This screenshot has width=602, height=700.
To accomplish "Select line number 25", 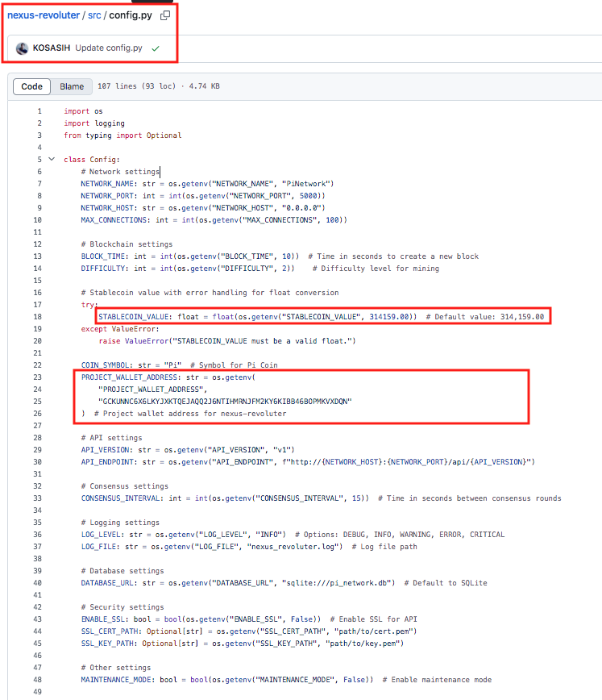I will pyautogui.click(x=38, y=402).
